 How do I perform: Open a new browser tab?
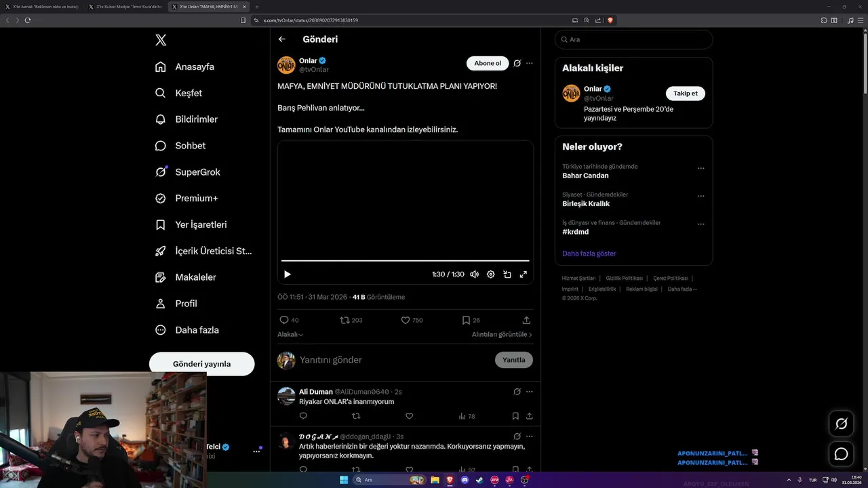pos(257,7)
